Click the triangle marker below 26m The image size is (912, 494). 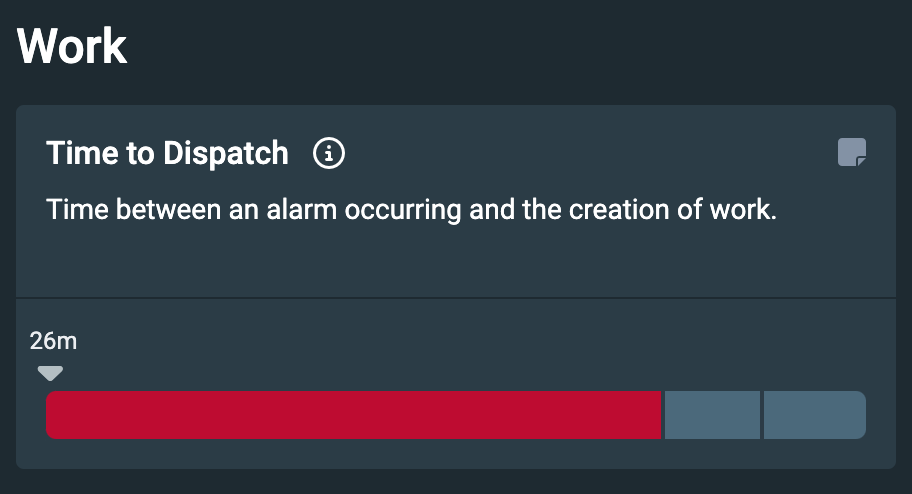[x=50, y=374]
